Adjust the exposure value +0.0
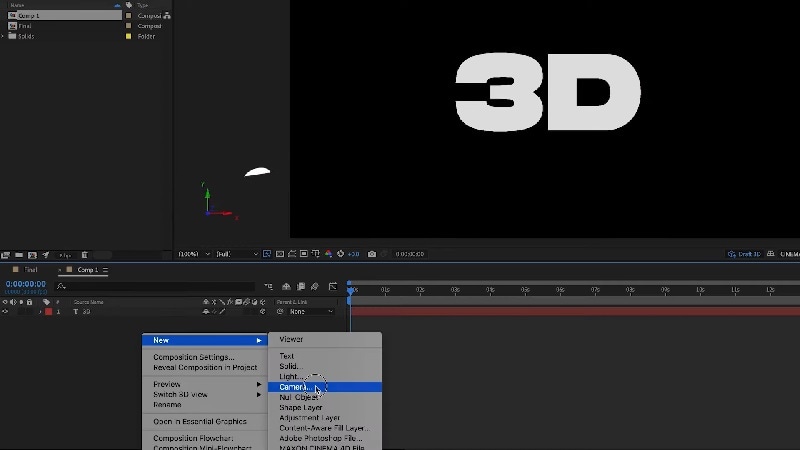This screenshot has width=800, height=450. tap(354, 254)
